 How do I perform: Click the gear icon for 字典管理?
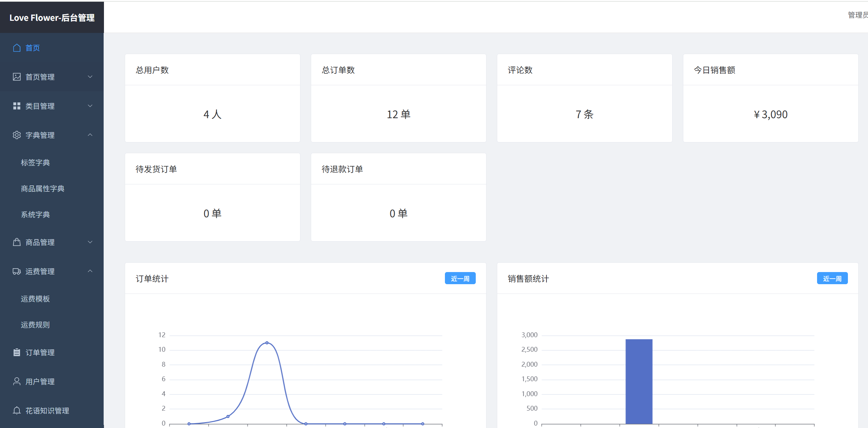(x=17, y=135)
